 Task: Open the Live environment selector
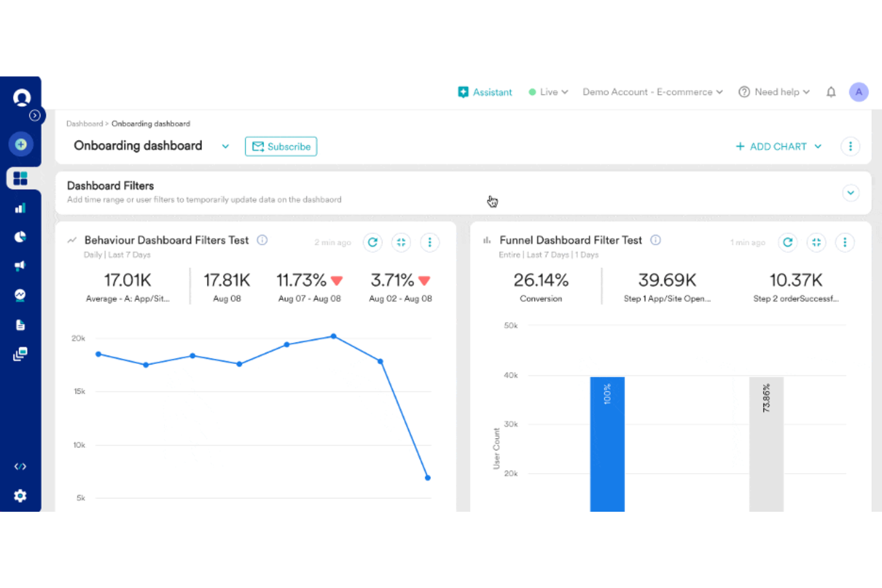[548, 92]
